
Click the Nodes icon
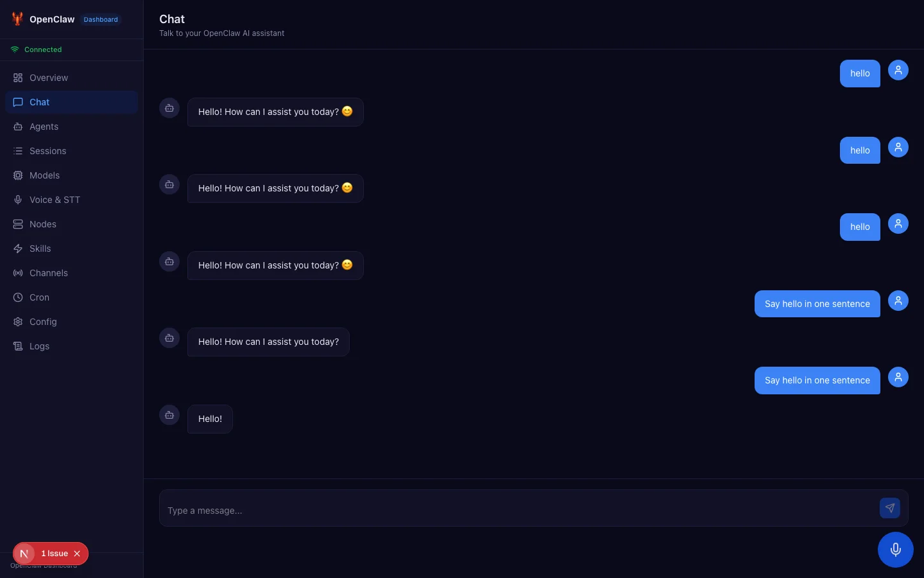[18, 224]
